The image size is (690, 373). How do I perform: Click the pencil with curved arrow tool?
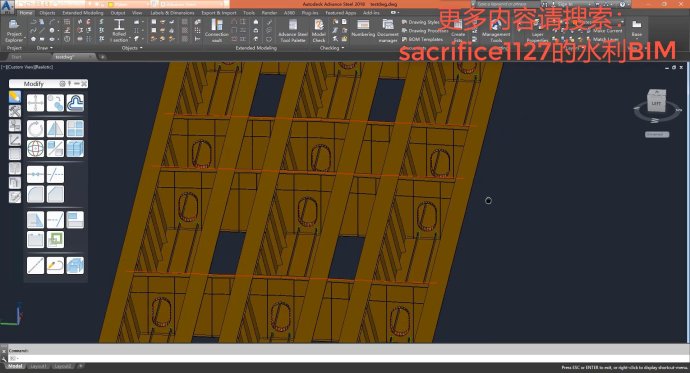coord(55,266)
